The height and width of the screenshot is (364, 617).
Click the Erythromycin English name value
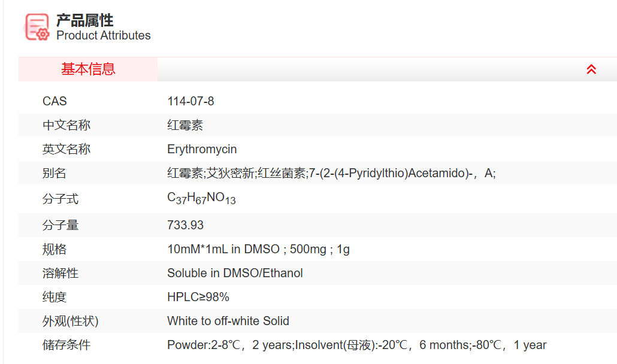pyautogui.click(x=202, y=149)
